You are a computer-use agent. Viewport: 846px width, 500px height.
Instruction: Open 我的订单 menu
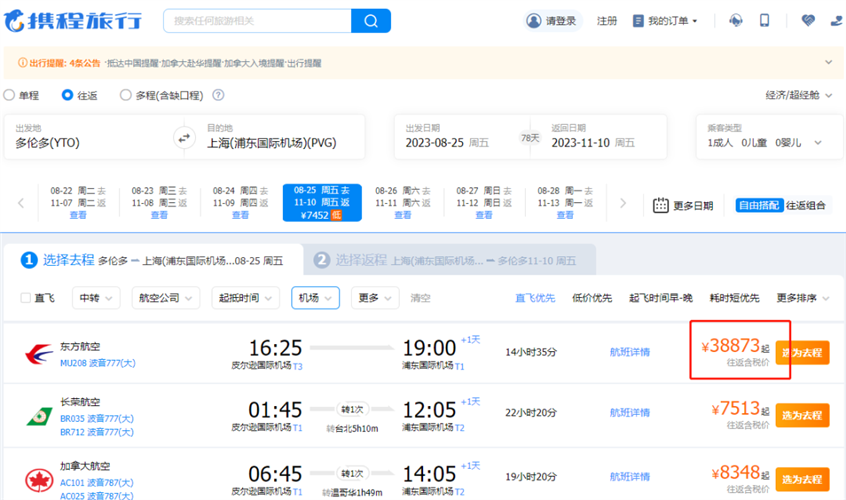point(665,21)
